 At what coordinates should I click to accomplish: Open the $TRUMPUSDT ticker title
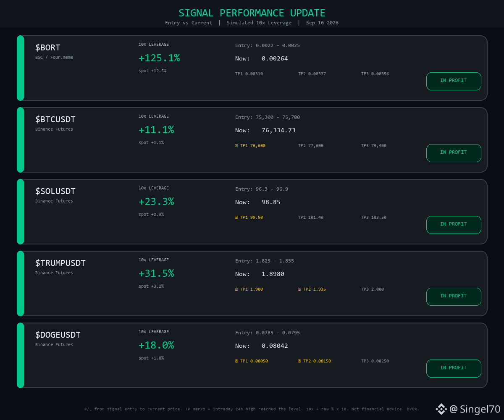(60, 263)
